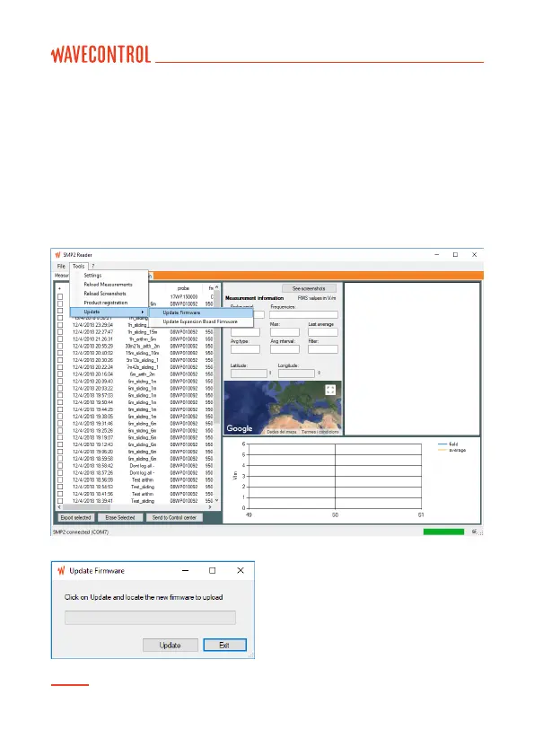Viewport: 534px width, 756px height.
Task: Select checkbox for 12/4/2018 20:16:04 row
Action: click(60, 374)
